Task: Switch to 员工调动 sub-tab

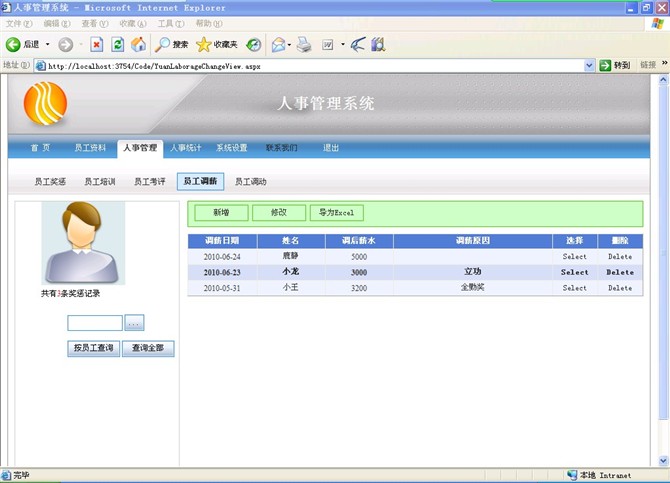Action: 251,182
